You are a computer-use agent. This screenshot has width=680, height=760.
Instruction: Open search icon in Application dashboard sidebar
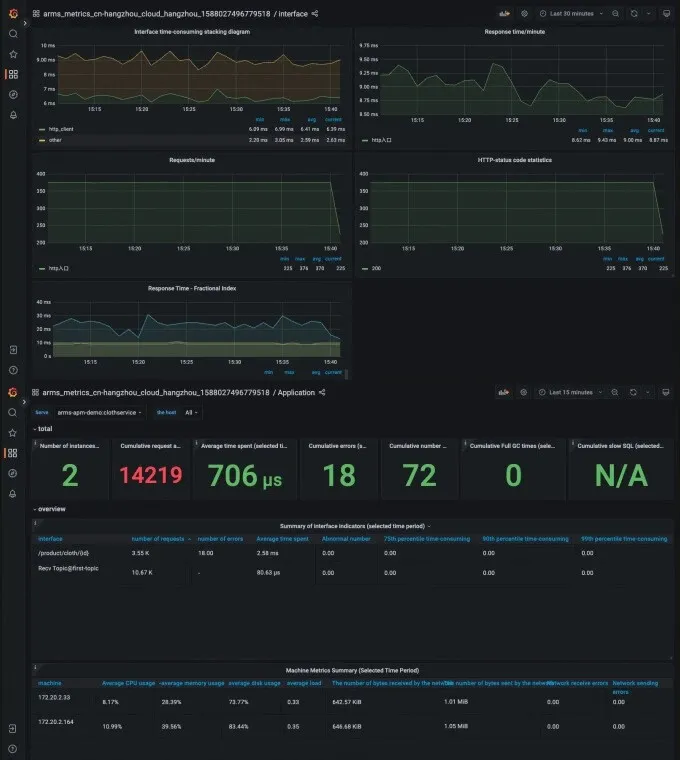pos(13,412)
